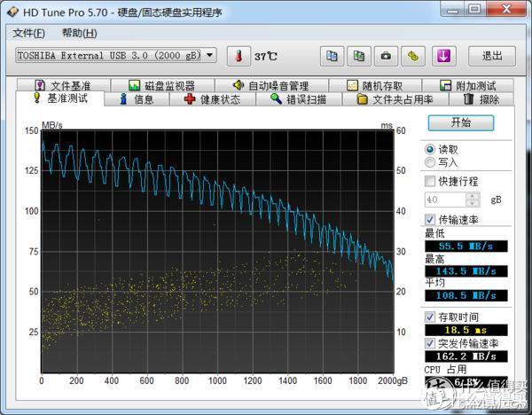Click the HD Tune title bar app icon

click(12, 12)
